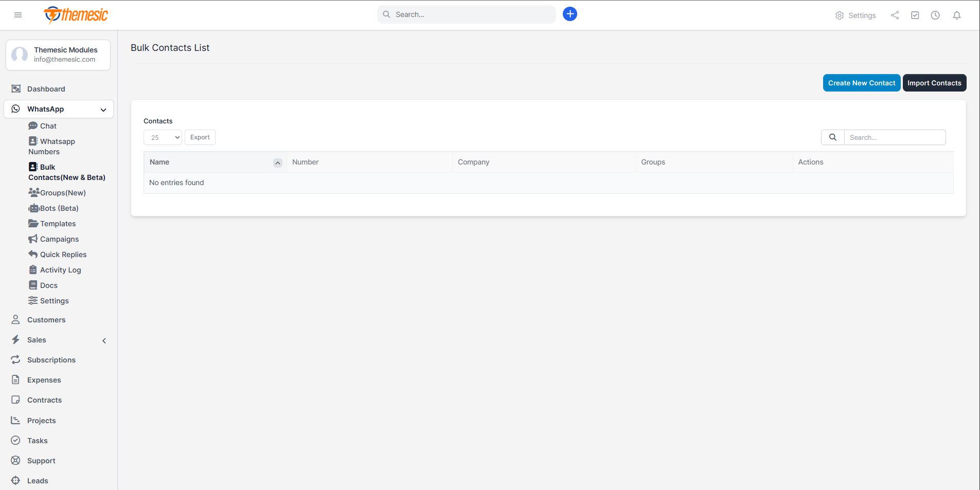Viewport: 980px width, 490px height.
Task: Click the WhatsApp logo icon in sidebar
Action: pos(16,109)
